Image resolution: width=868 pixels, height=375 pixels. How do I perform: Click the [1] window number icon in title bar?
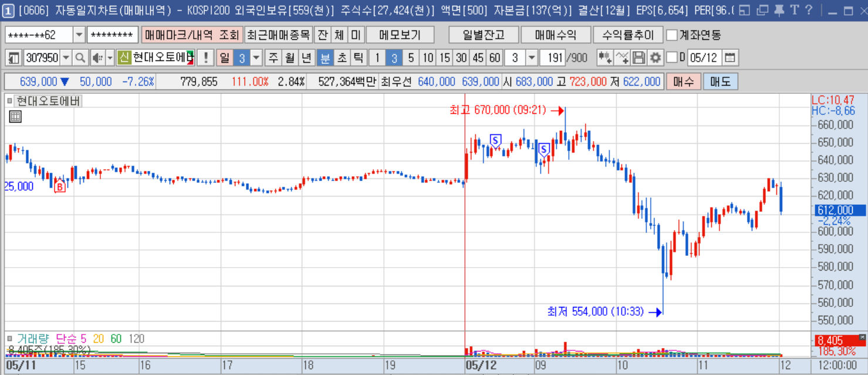(9, 10)
